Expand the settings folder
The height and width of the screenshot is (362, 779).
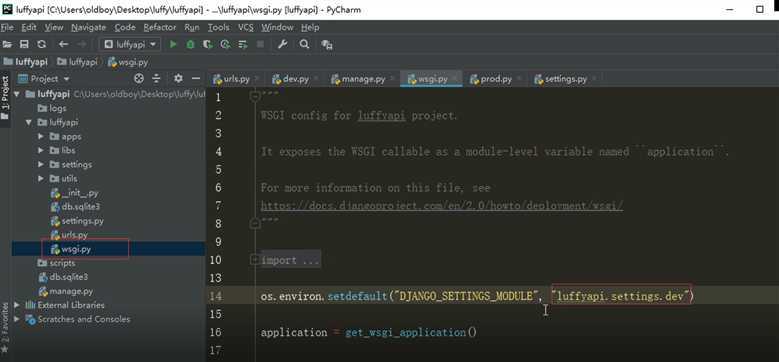41,164
